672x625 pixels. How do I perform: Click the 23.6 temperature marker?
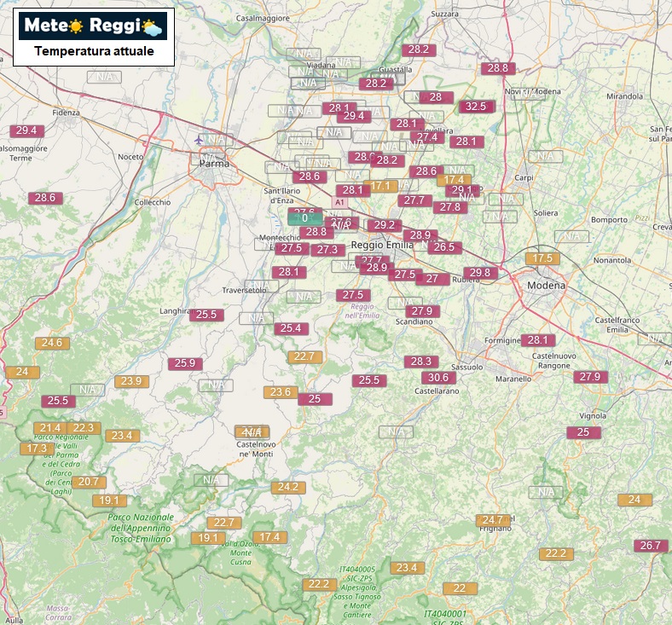pos(281,392)
